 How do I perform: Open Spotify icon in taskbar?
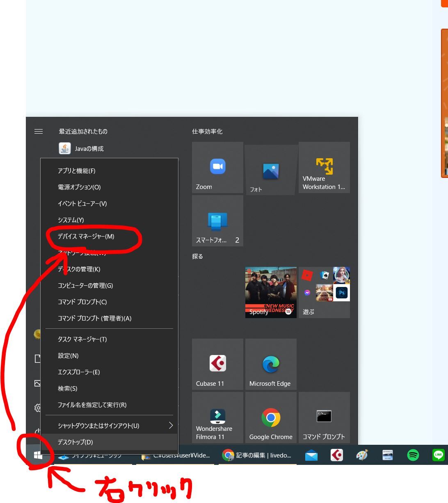click(x=413, y=455)
